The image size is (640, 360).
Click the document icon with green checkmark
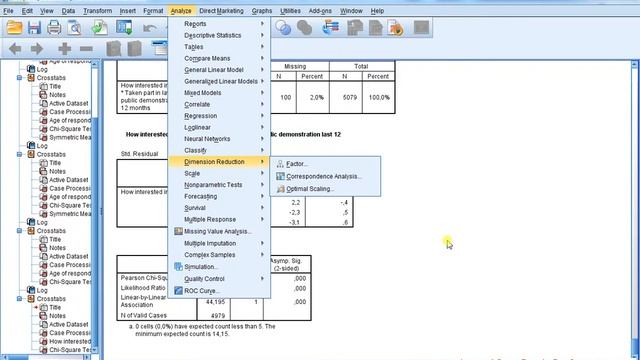point(99,28)
